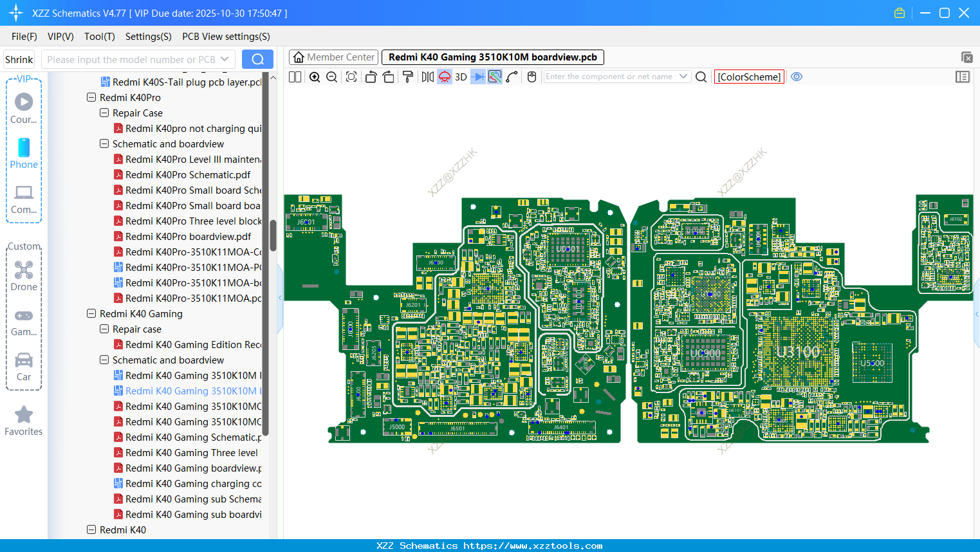
Task: Open the 3D board view
Action: 461,77
